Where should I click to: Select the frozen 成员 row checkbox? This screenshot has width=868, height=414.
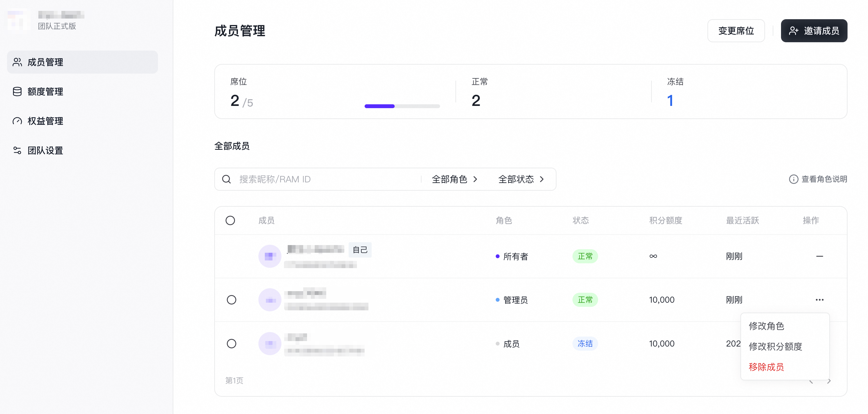(232, 344)
